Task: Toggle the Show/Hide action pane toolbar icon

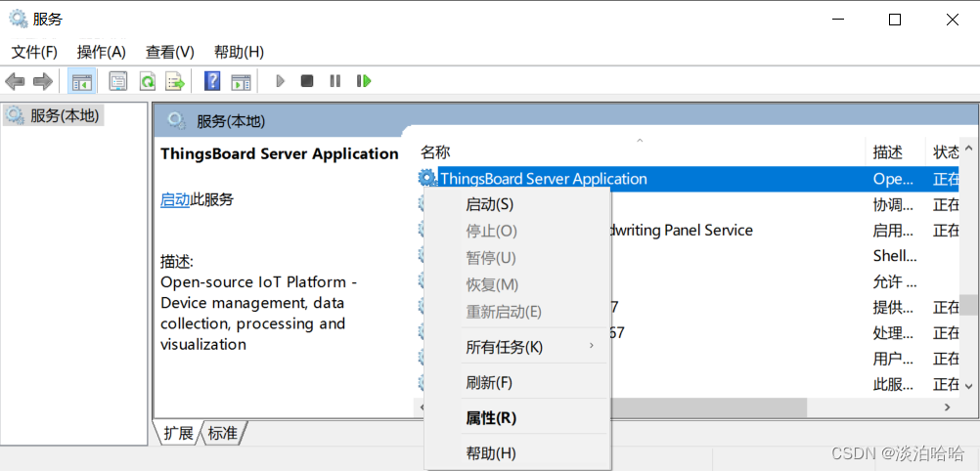Action: 241,81
